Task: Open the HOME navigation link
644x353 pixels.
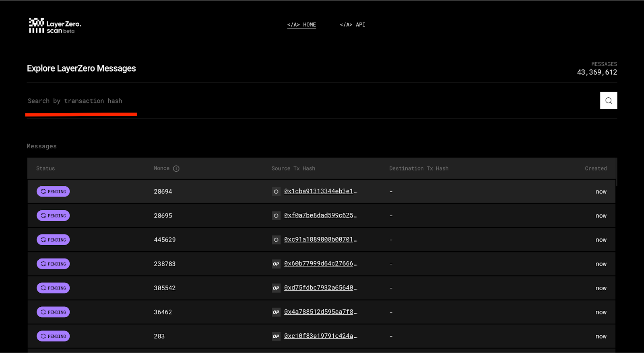Action: 301,25
